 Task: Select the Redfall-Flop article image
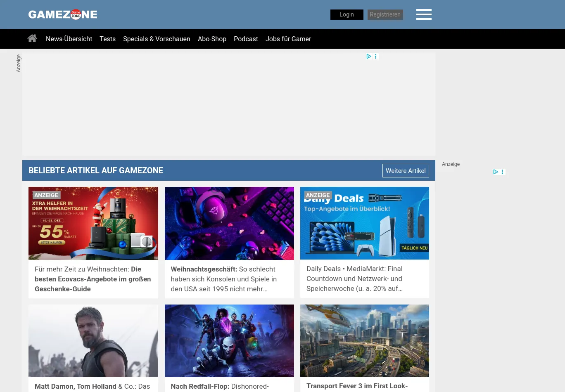229,340
